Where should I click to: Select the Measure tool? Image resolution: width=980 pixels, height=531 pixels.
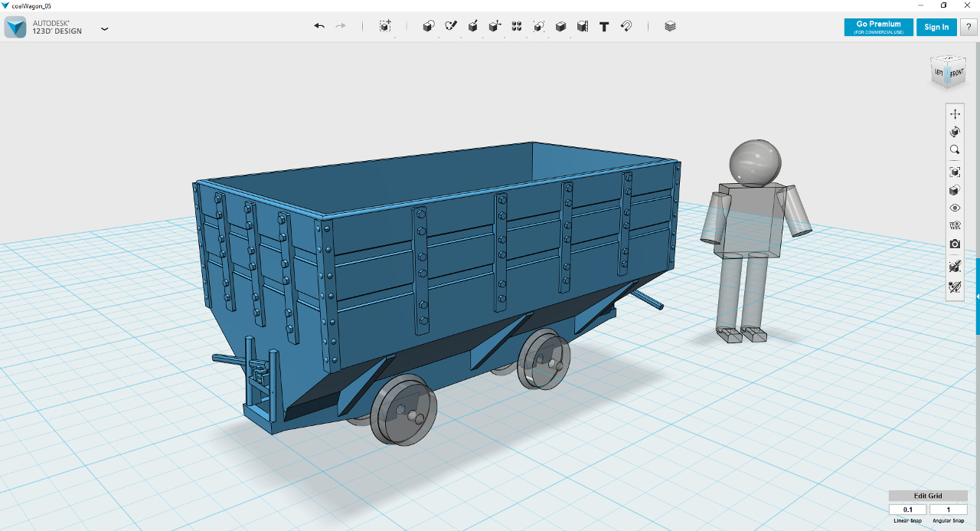point(583,26)
